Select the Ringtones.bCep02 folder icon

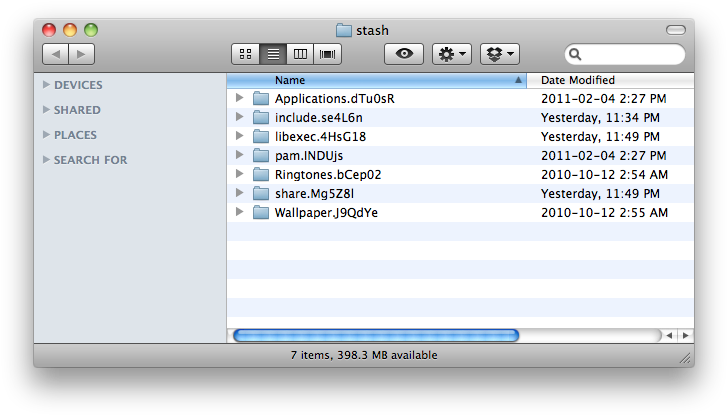click(261, 174)
